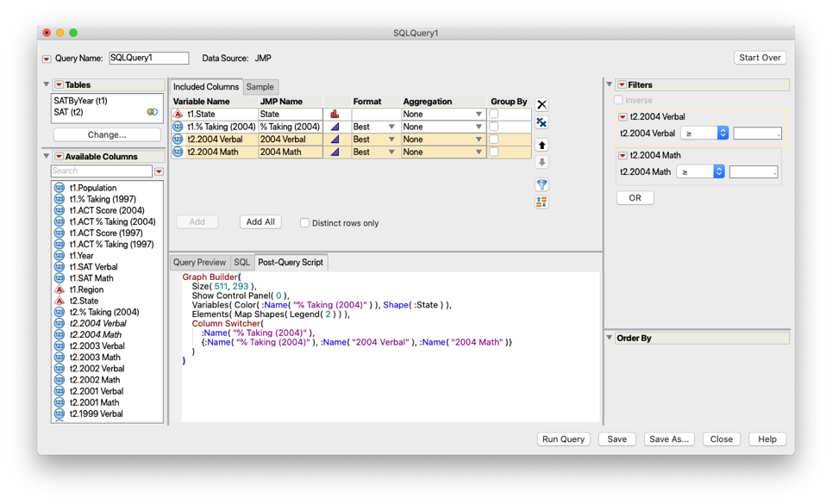The image size is (832, 504).
Task: Toggle Group By checkbox for 2004 Math
Action: coord(494,152)
